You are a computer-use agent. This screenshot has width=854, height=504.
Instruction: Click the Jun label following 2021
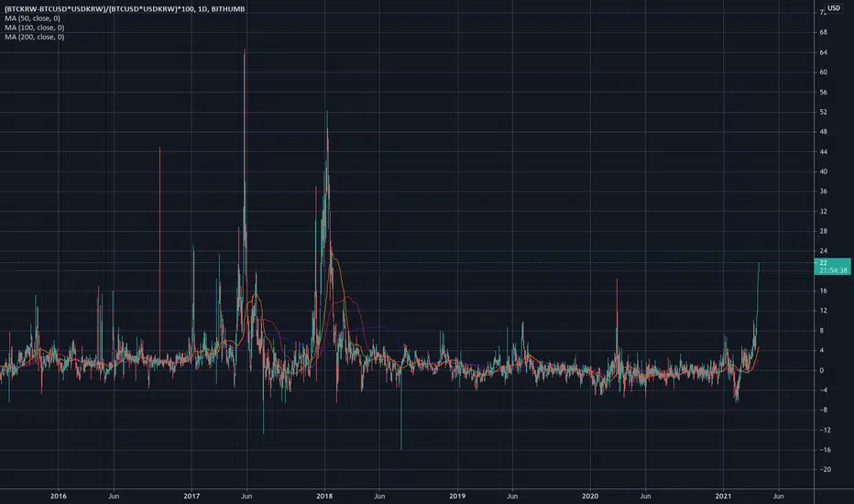(x=778, y=496)
